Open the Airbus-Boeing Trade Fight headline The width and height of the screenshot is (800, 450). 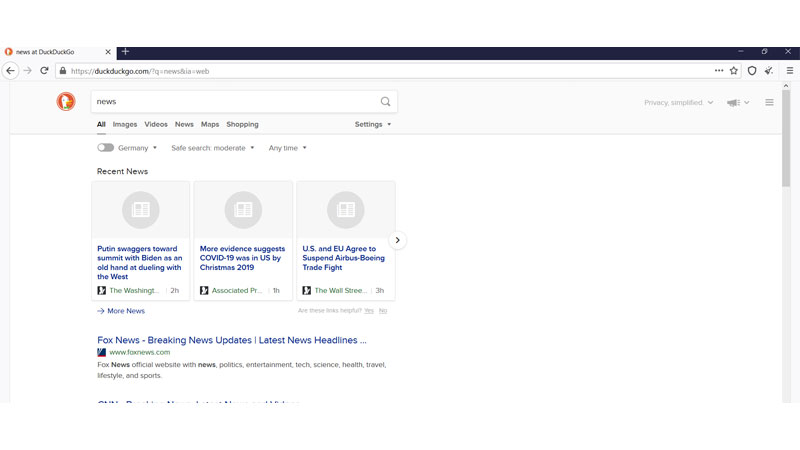click(343, 258)
